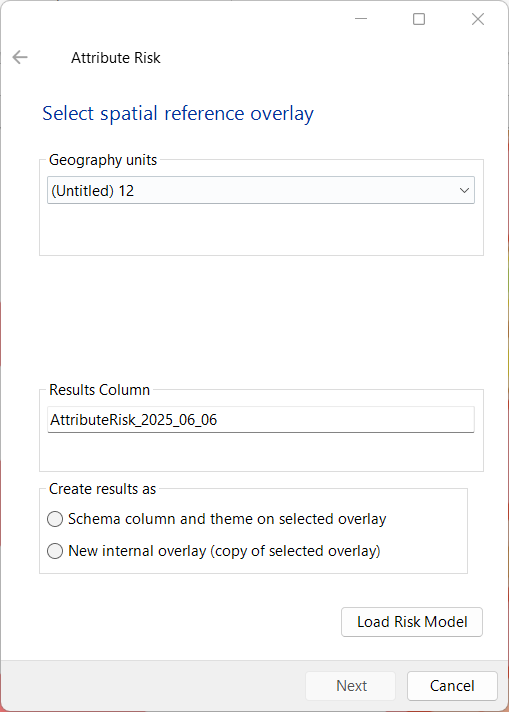Close the wizard with the X icon
509x712 pixels.
click(x=478, y=19)
